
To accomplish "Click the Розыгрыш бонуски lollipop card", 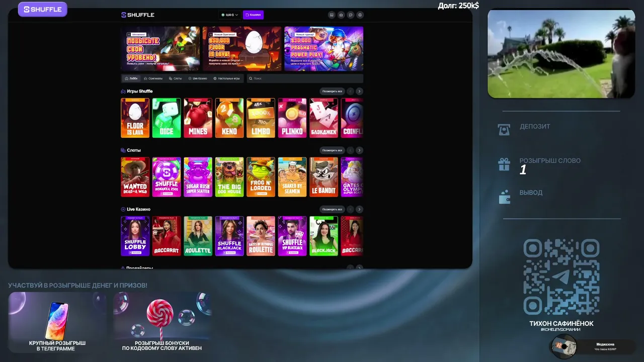I will tap(162, 322).
